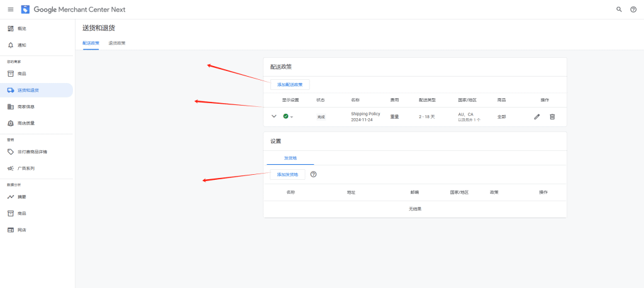
Task: Open 商家信息 building icon in sidebar
Action: [x=11, y=106]
